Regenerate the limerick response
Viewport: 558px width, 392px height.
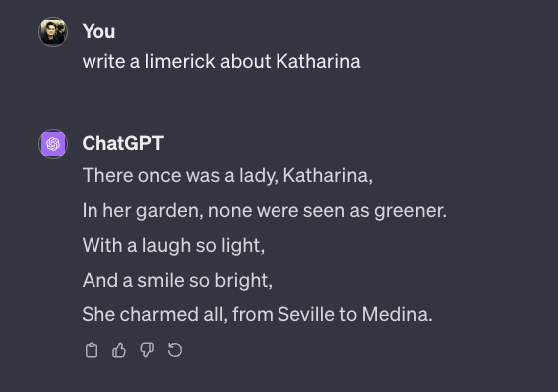(175, 350)
